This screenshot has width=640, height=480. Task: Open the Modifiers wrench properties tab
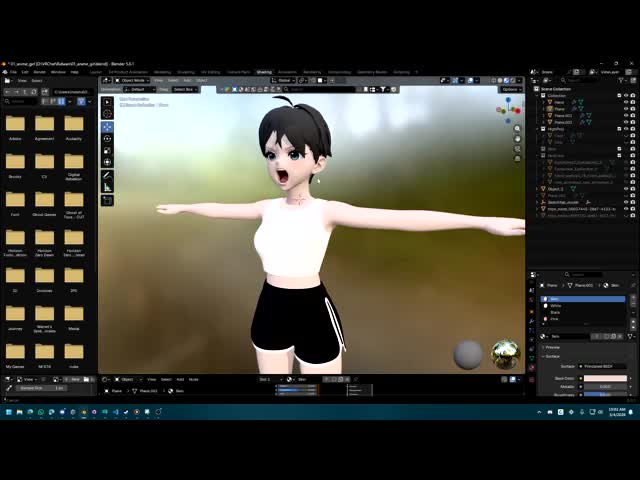pyautogui.click(x=532, y=322)
